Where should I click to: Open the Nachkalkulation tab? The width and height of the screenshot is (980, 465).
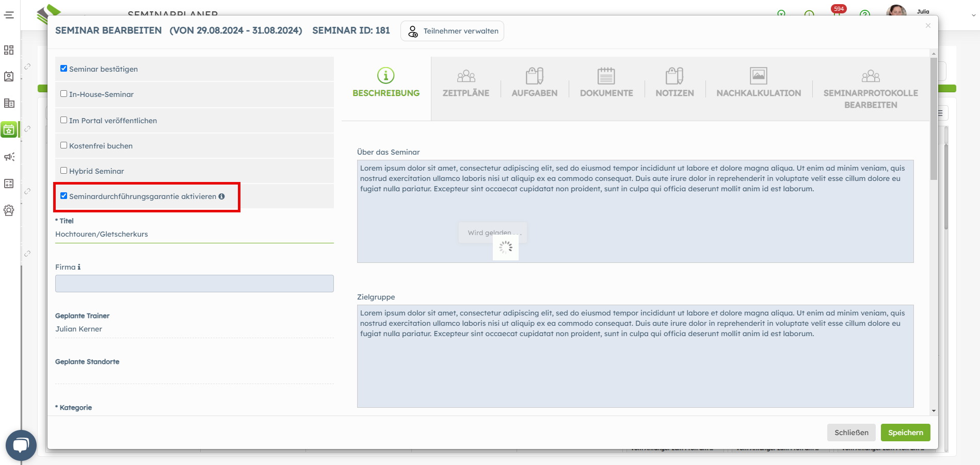[758, 83]
